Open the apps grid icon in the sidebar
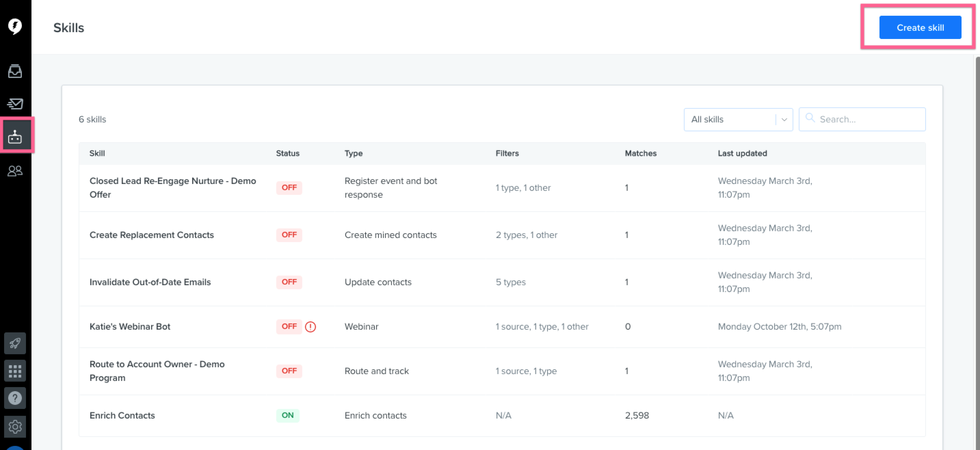 pyautogui.click(x=15, y=371)
